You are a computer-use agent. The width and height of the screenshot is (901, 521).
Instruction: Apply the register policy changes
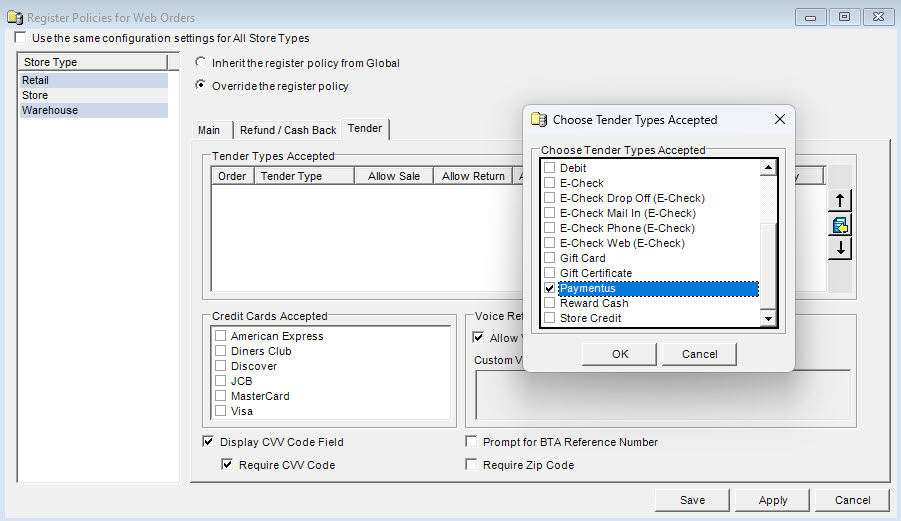click(x=772, y=500)
